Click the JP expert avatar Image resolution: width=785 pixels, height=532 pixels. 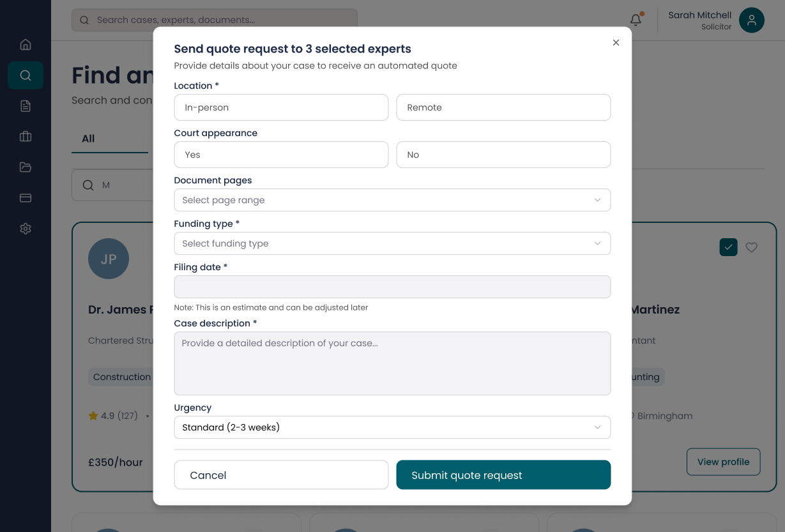click(x=109, y=259)
